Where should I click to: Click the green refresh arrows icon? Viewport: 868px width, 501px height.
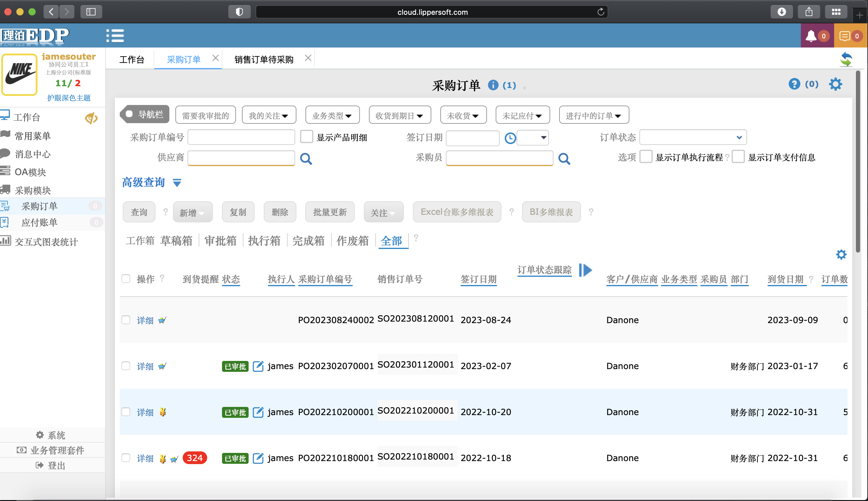[x=846, y=60]
